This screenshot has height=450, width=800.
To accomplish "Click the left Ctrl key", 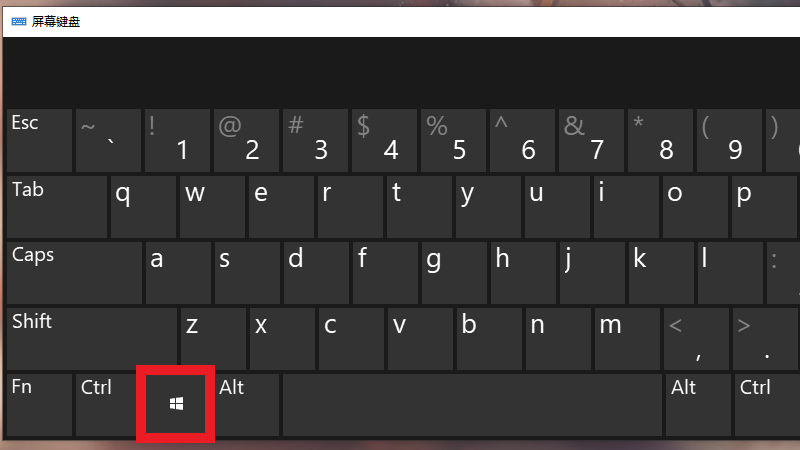I will [106, 405].
